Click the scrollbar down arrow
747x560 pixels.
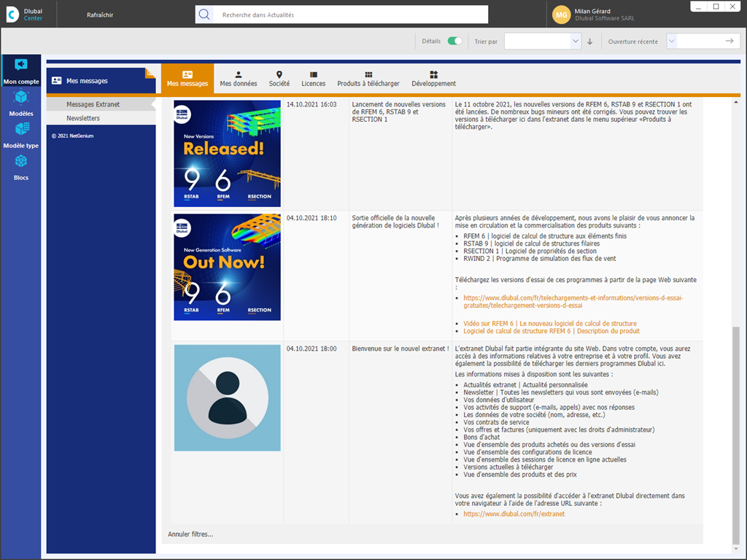tap(736, 548)
